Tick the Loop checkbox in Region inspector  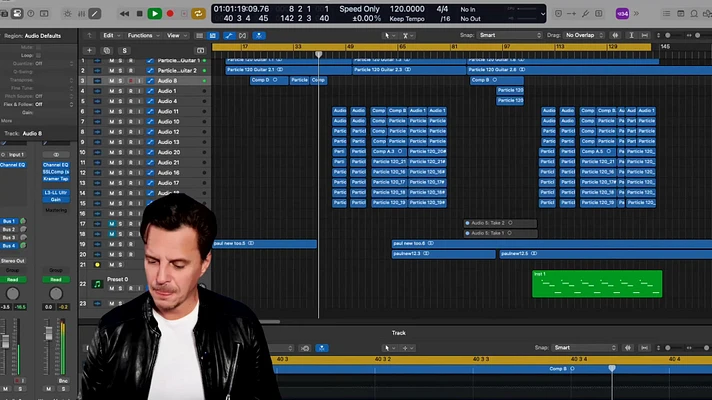39,55
